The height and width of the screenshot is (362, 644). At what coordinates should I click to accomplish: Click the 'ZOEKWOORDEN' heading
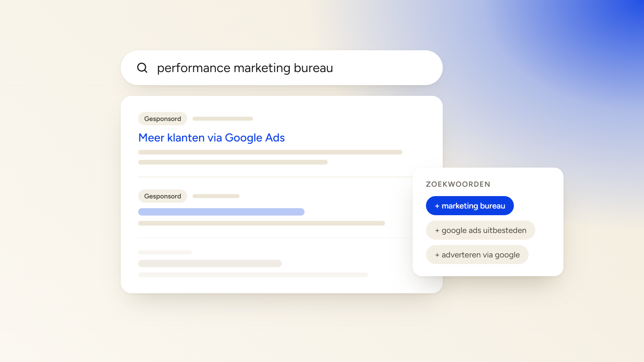(458, 184)
